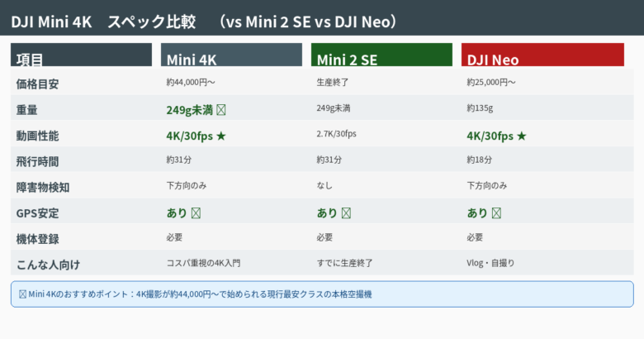This screenshot has width=644, height=339.
Task: Click the Mini 4Kのおすすめポイント note text
Action: (x=200, y=294)
